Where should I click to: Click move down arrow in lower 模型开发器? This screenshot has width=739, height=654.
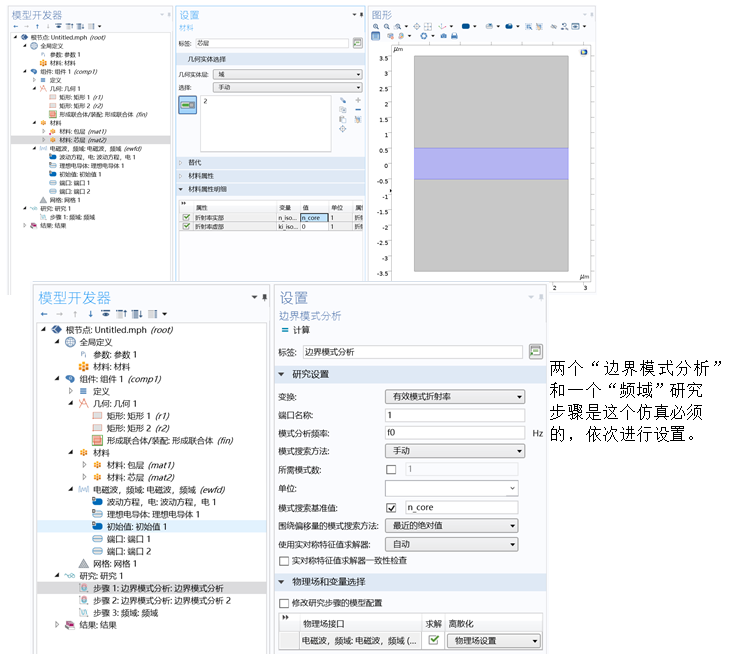click(x=90, y=314)
